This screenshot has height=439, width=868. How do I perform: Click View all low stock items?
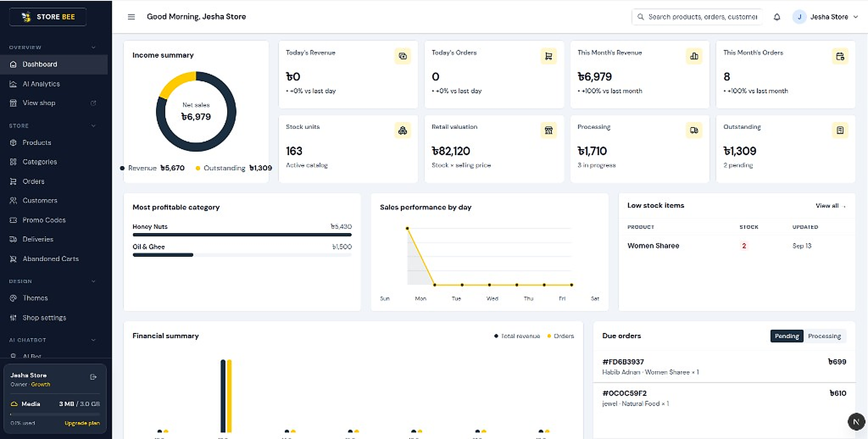pos(830,206)
